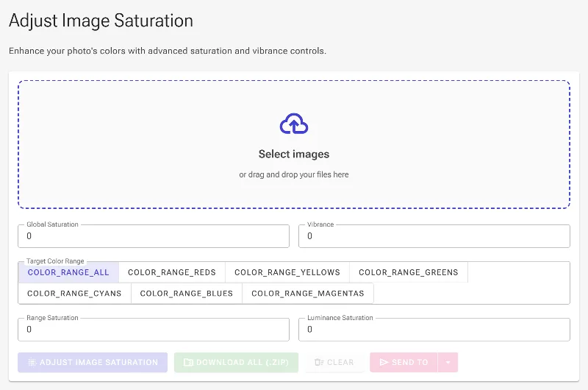The image size is (588, 390).
Task: Click the Vibrance input field
Action: point(434,236)
